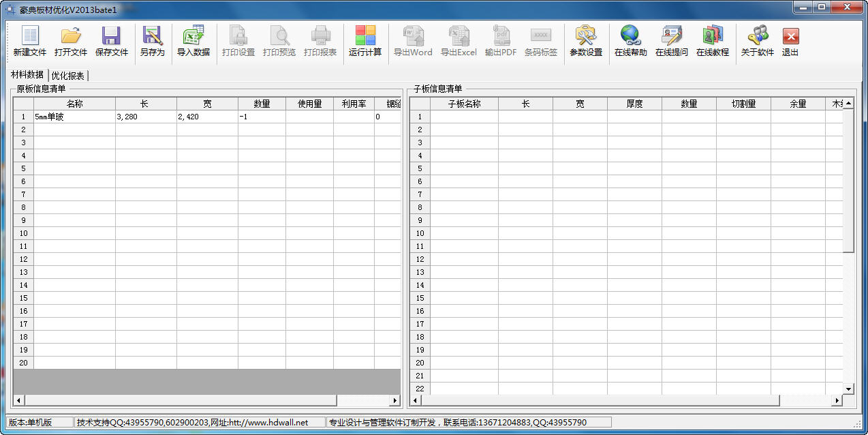Open 在线教程 online tutorial
868x435 pixels.
click(713, 42)
